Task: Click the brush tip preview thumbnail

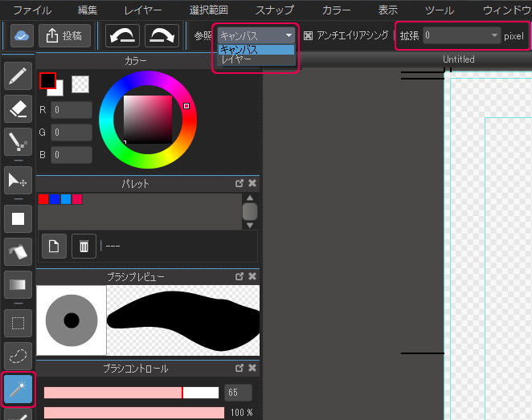Action: point(72,320)
